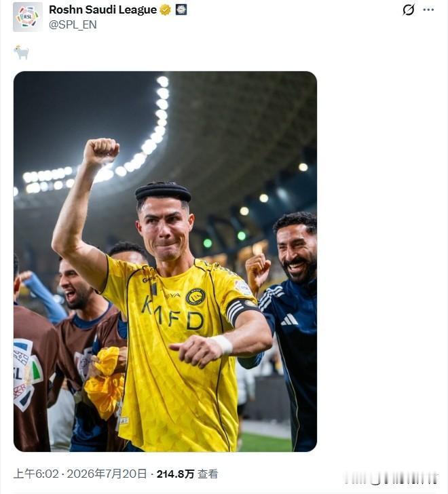Viewport: 448px width, 494px height.
Task: Open the Roshn Saudi League display name
Action: coord(102,9)
